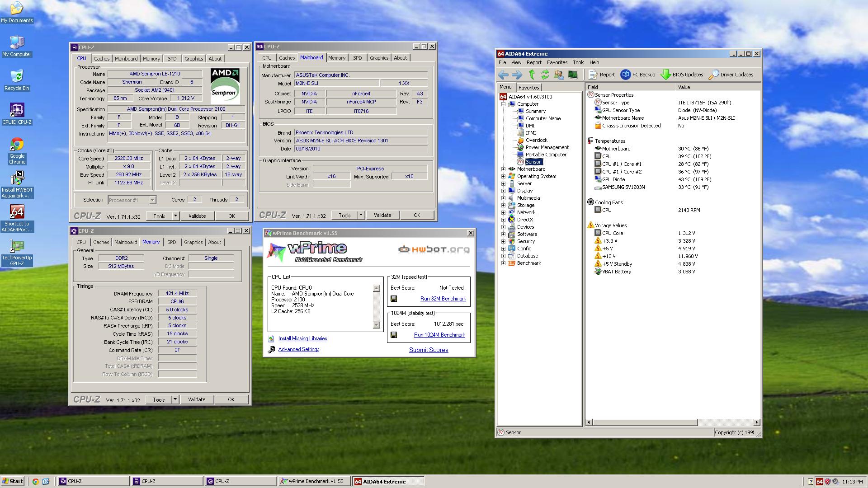The image size is (868, 488).
Task: Open the Report toolbar button in AIDA64
Action: click(602, 75)
